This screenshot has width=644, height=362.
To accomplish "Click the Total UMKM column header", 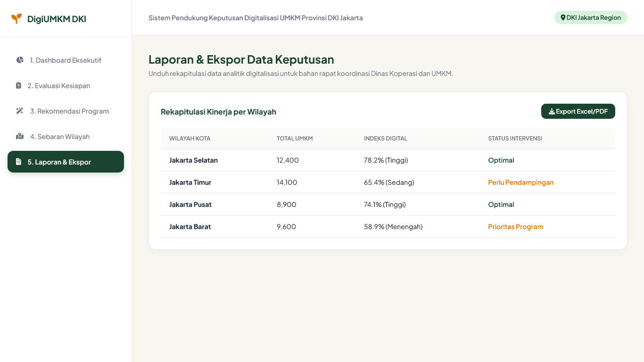I will pos(295,139).
